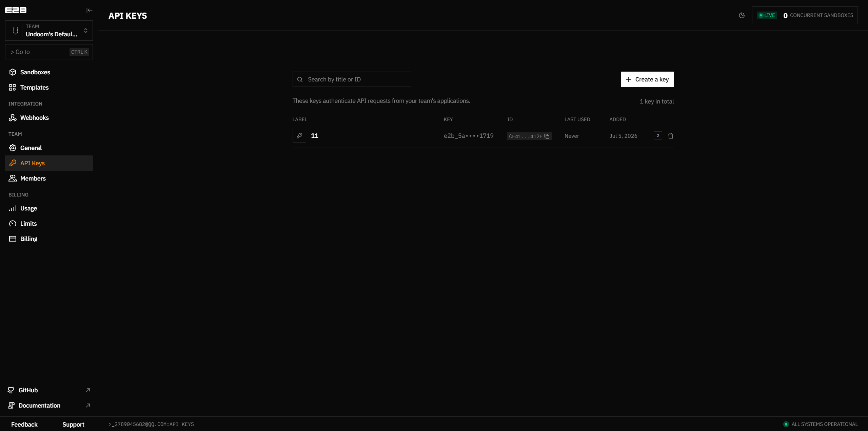Open Sandboxes in the sidebar
This screenshot has height=431, width=868.
(49, 72)
